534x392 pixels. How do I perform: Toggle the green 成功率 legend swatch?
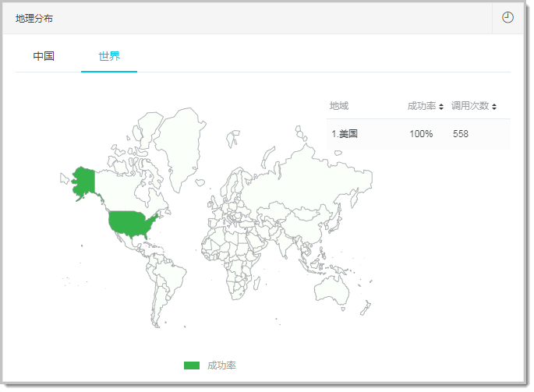(192, 366)
